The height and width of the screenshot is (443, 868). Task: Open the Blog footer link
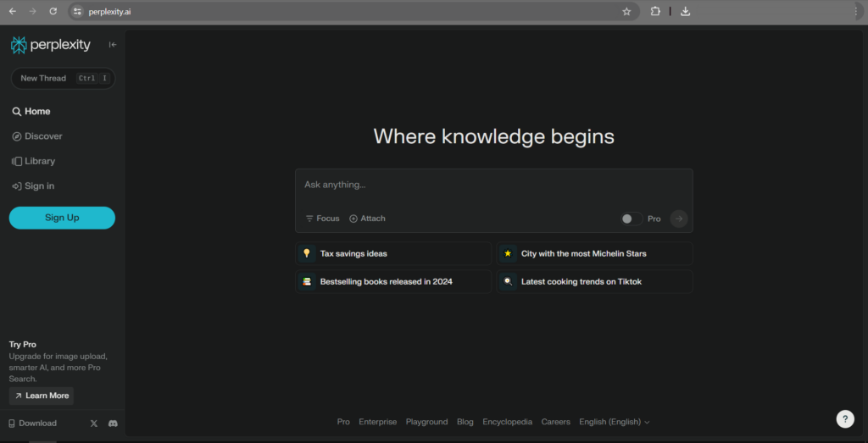[465, 422]
